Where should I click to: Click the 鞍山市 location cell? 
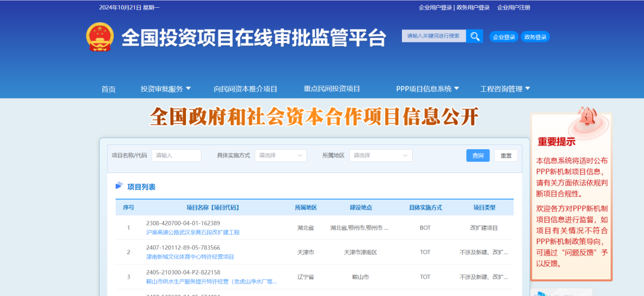tap(360, 277)
